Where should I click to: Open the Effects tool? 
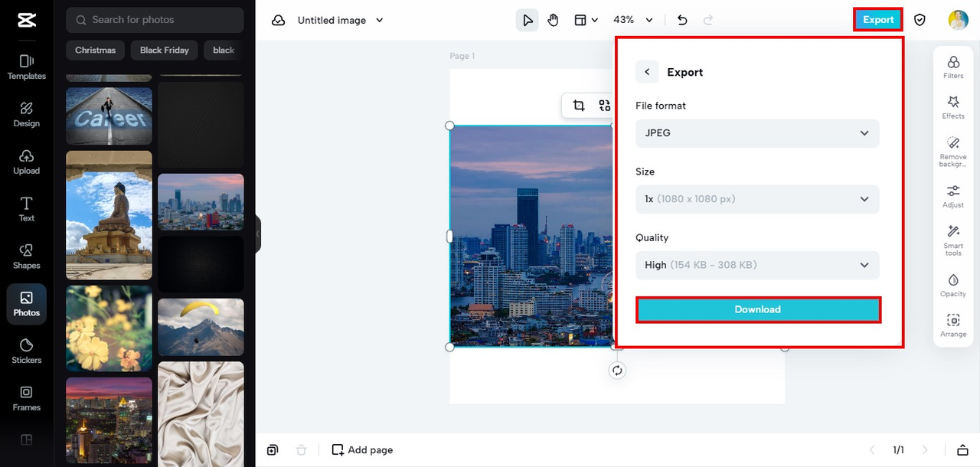click(x=953, y=107)
